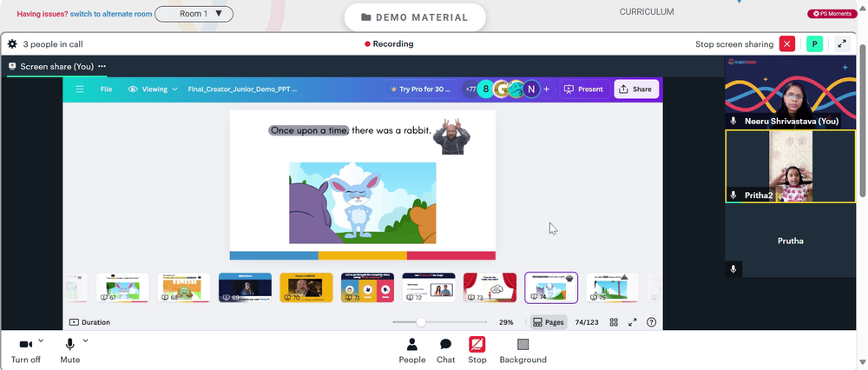Click the 29% zoom value
The height and width of the screenshot is (370, 868).
506,322
